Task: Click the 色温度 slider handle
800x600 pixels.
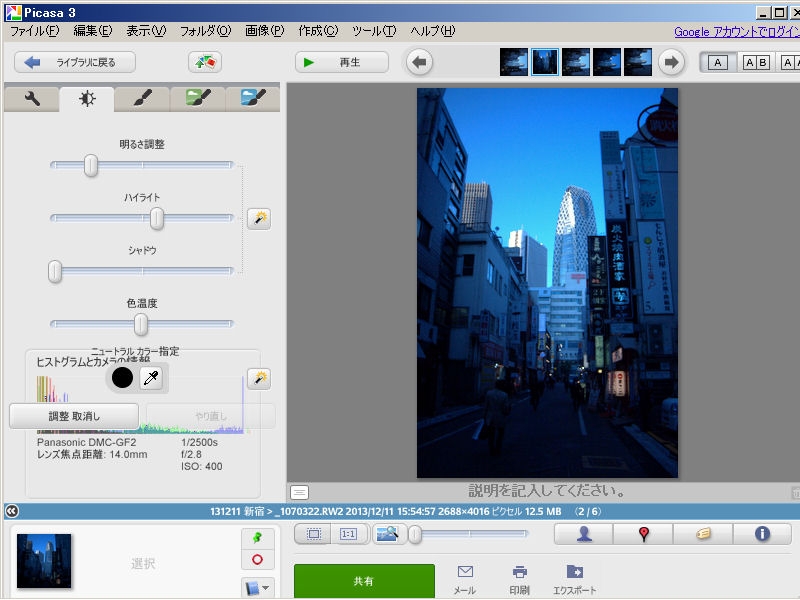Action: point(141,324)
